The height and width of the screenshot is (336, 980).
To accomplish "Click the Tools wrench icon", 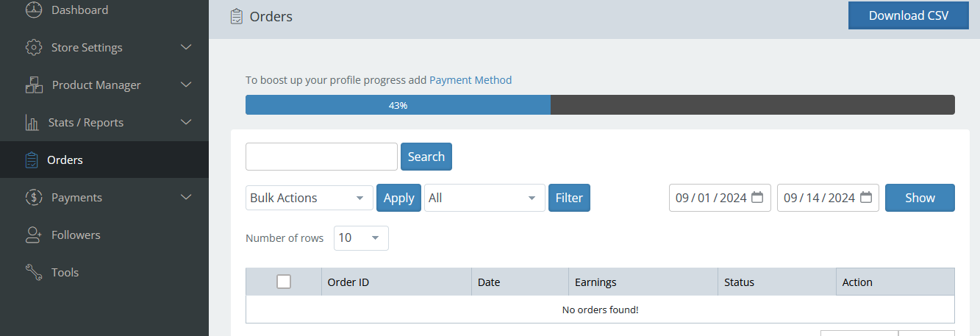I will [34, 273].
